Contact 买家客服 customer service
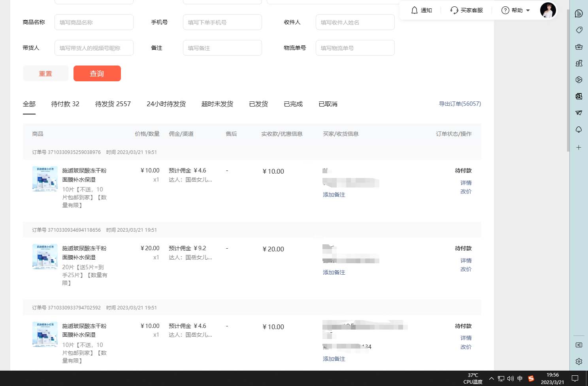This screenshot has height=386, width=588. coord(467,10)
